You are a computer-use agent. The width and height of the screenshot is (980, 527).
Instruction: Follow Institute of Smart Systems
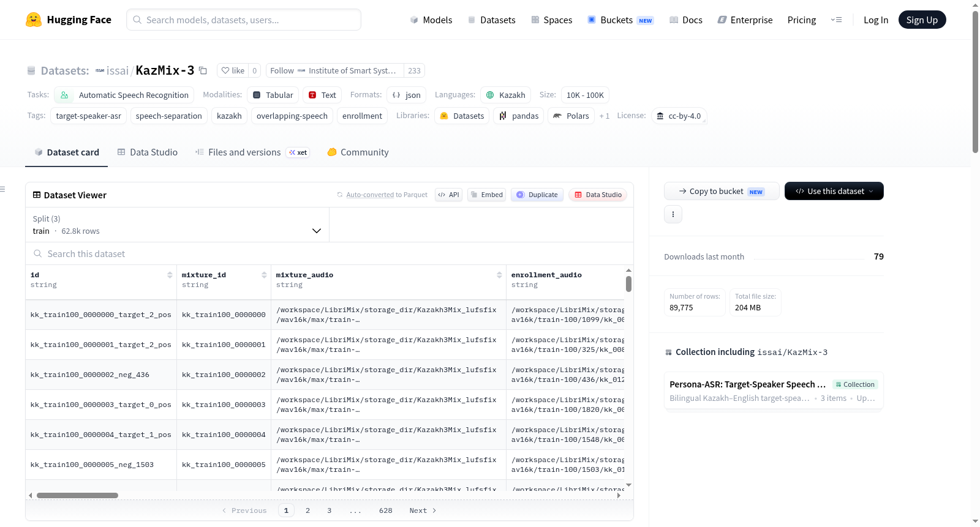point(334,70)
